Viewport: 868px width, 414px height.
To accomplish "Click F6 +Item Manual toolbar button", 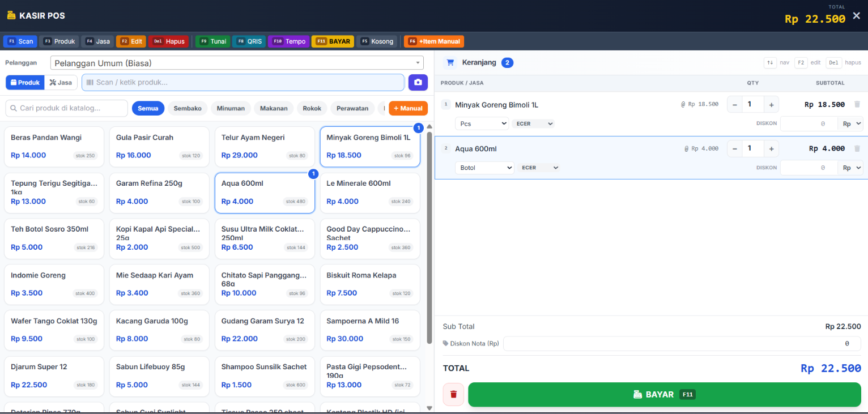I will 434,41.
